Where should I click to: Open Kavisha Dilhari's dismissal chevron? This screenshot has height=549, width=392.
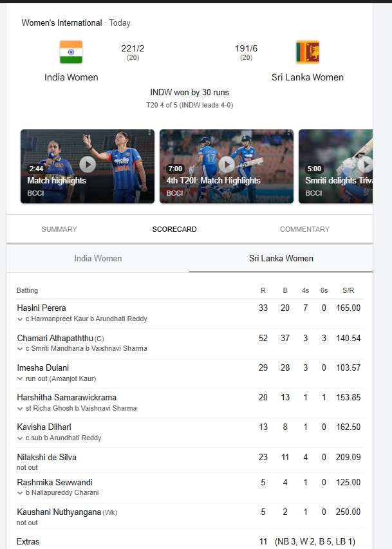pos(20,438)
